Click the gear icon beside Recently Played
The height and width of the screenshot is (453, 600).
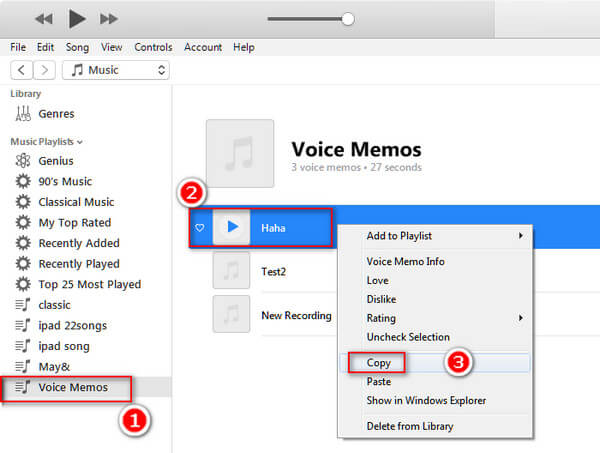pos(23,264)
